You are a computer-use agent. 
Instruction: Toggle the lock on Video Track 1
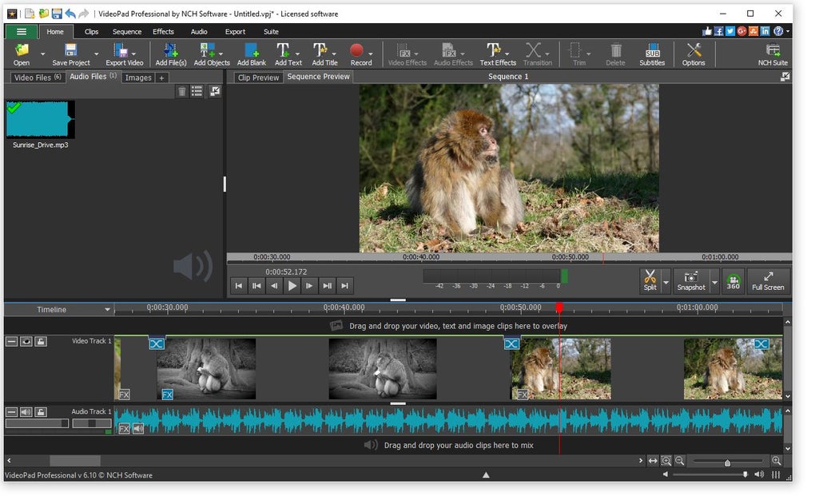41,342
